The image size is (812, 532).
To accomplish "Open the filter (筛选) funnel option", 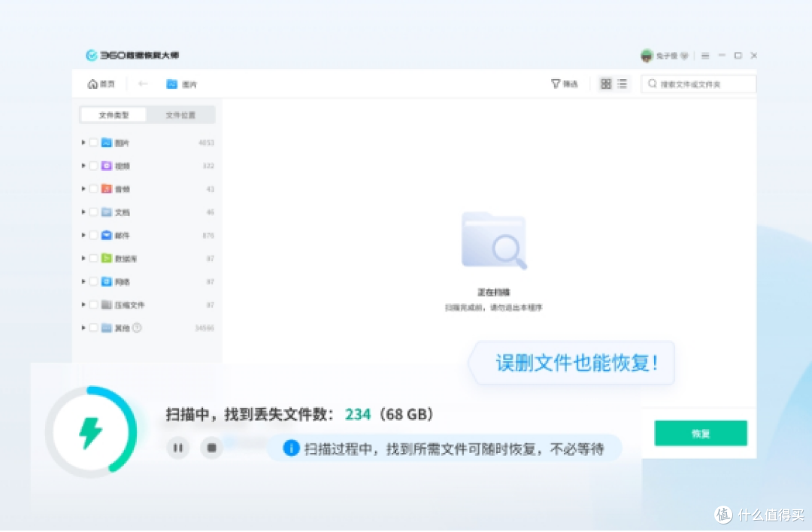I will click(x=564, y=84).
